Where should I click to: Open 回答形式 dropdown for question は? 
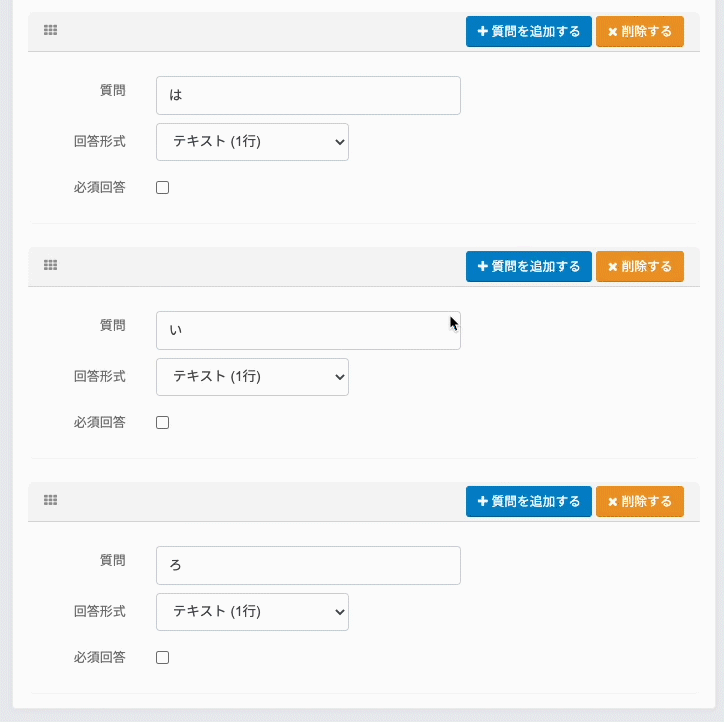252,142
